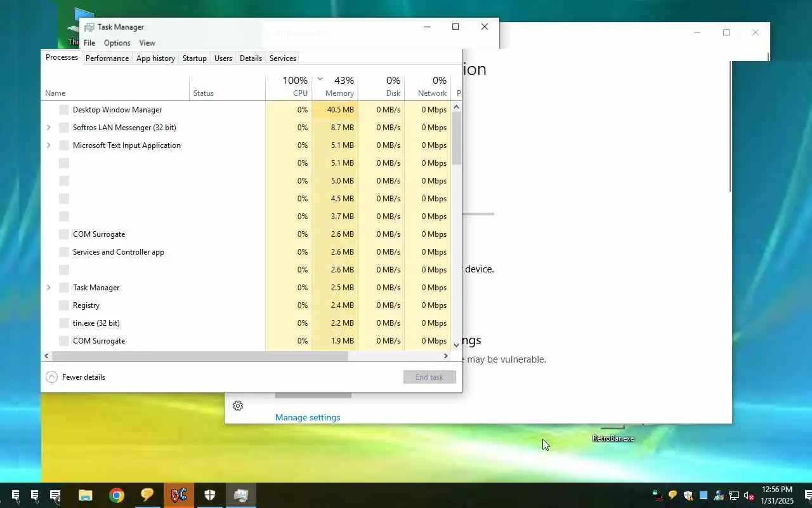Sort by the Status column header

click(x=227, y=87)
